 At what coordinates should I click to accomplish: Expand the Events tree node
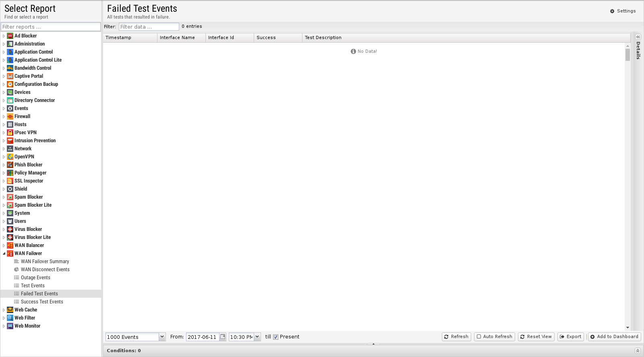[x=4, y=108]
